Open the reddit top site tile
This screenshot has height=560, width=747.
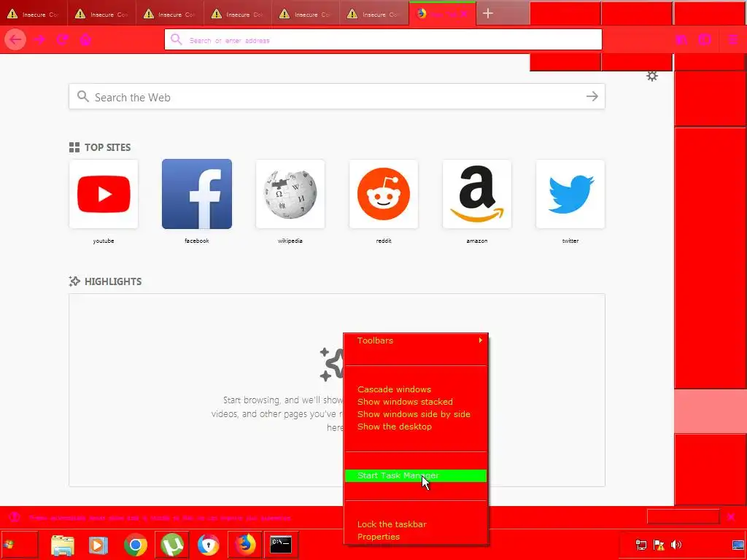click(x=384, y=194)
